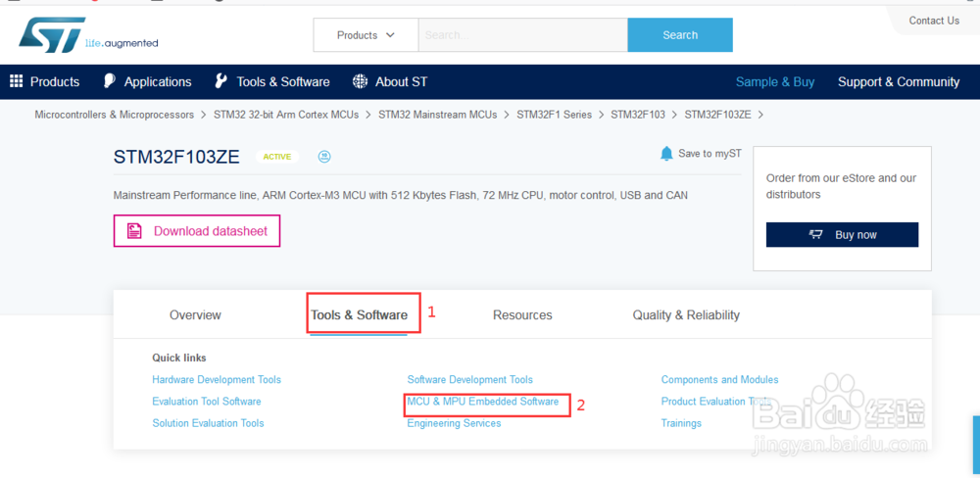Viewport: 980px width, 478px height.
Task: Click the Buy now button
Action: pyautogui.click(x=842, y=235)
